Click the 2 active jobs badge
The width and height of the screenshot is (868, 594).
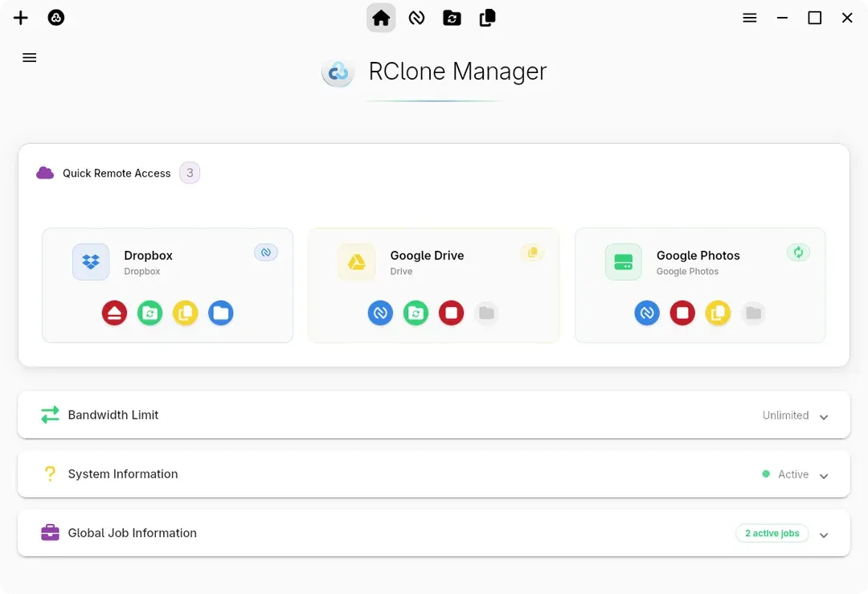click(x=772, y=533)
